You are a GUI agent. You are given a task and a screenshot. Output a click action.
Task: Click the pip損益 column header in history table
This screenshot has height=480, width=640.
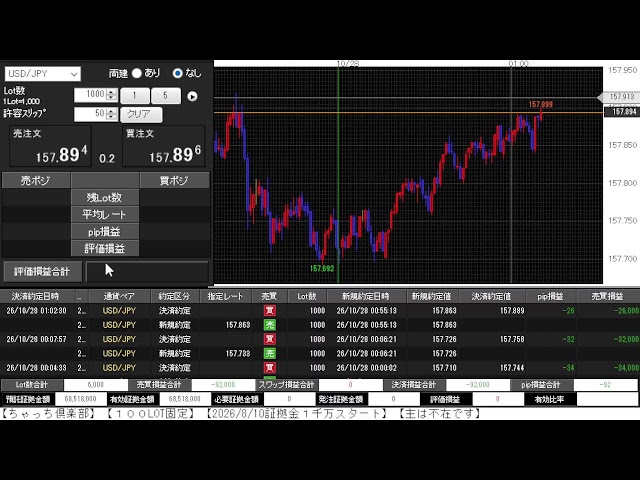click(550, 296)
